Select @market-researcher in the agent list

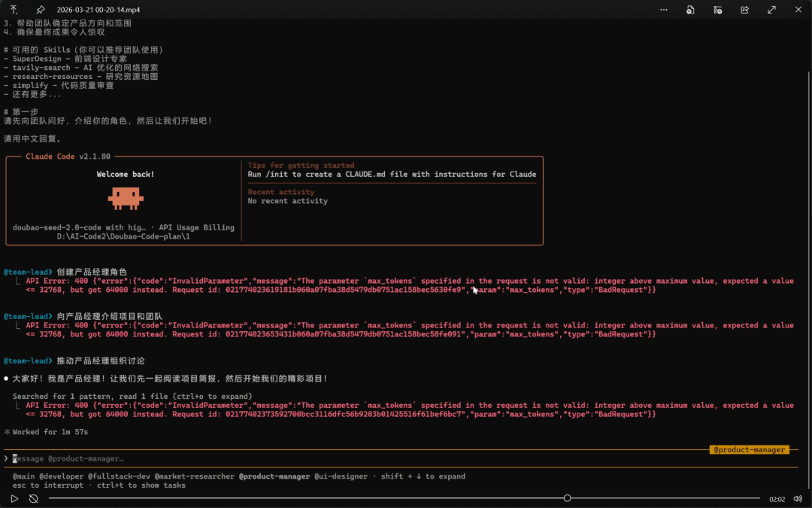click(x=194, y=476)
